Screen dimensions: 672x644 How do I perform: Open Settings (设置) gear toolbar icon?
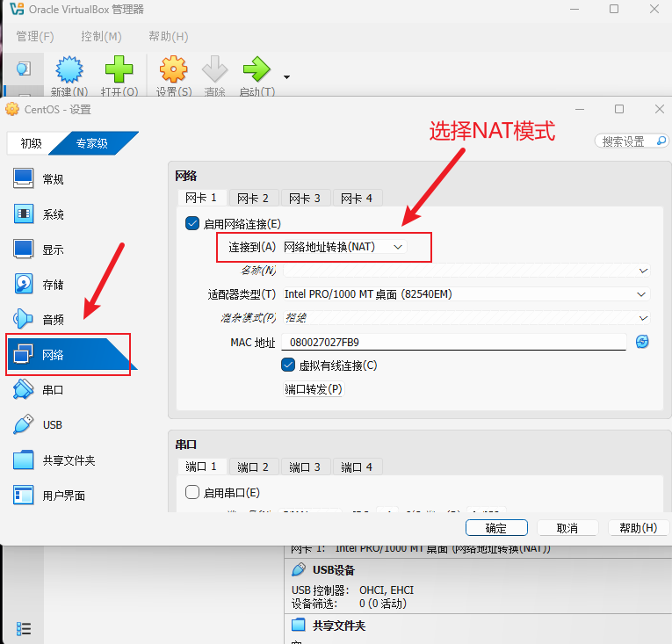click(173, 69)
